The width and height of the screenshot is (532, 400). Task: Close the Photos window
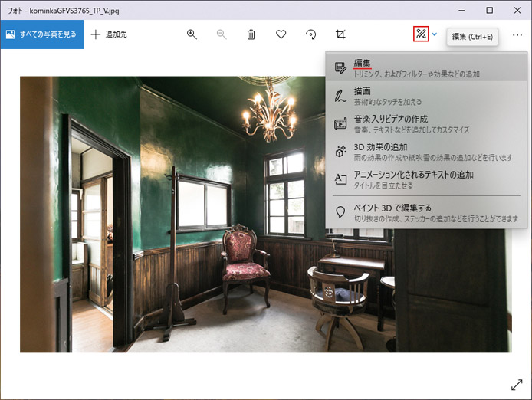click(517, 11)
